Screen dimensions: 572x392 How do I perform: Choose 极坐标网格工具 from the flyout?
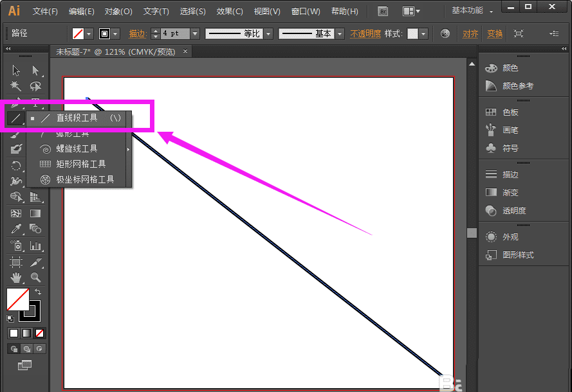pyautogui.click(x=77, y=179)
